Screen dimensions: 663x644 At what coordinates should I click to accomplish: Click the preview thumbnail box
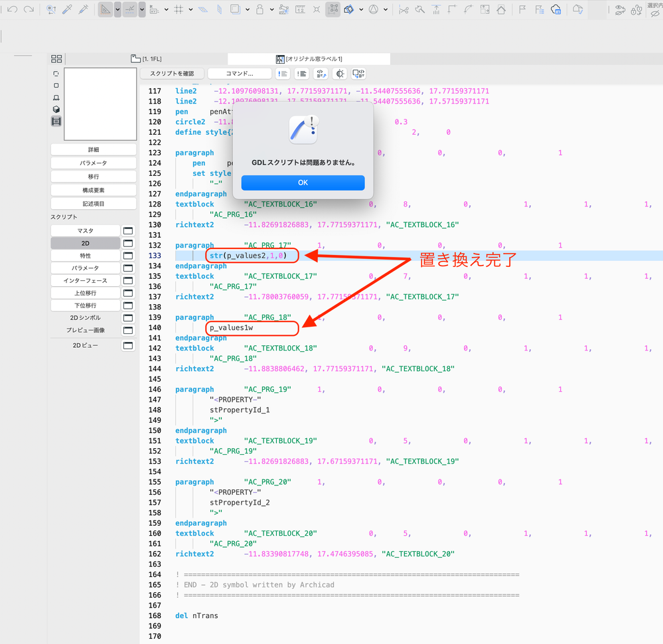click(x=100, y=104)
